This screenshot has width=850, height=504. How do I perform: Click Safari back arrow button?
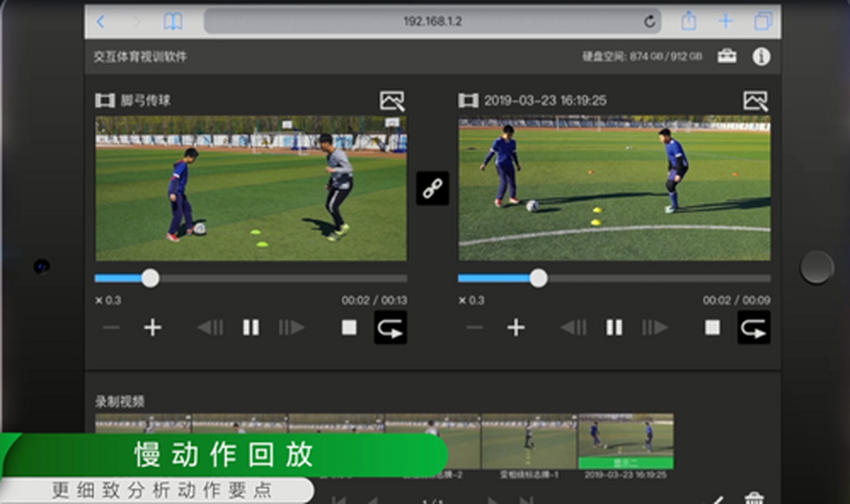tap(101, 22)
